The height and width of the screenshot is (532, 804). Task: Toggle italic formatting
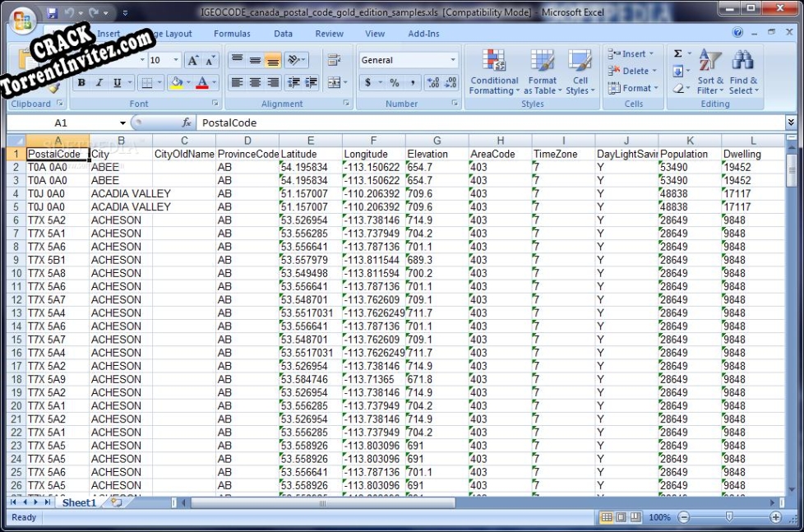coord(99,82)
